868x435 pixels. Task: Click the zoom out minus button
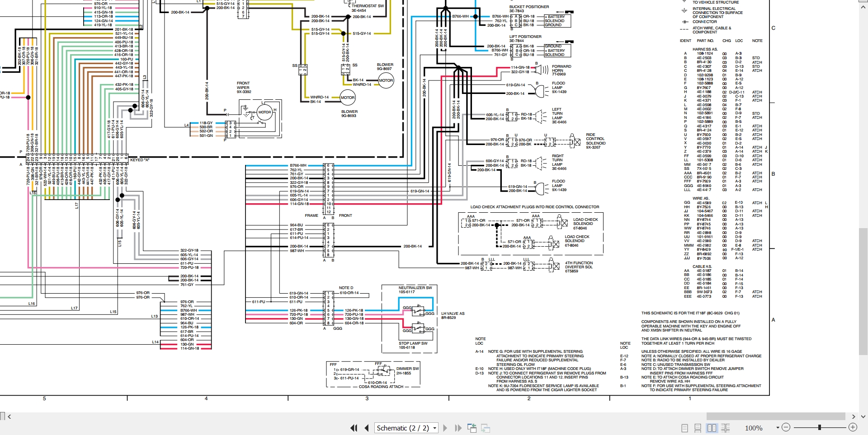click(786, 427)
